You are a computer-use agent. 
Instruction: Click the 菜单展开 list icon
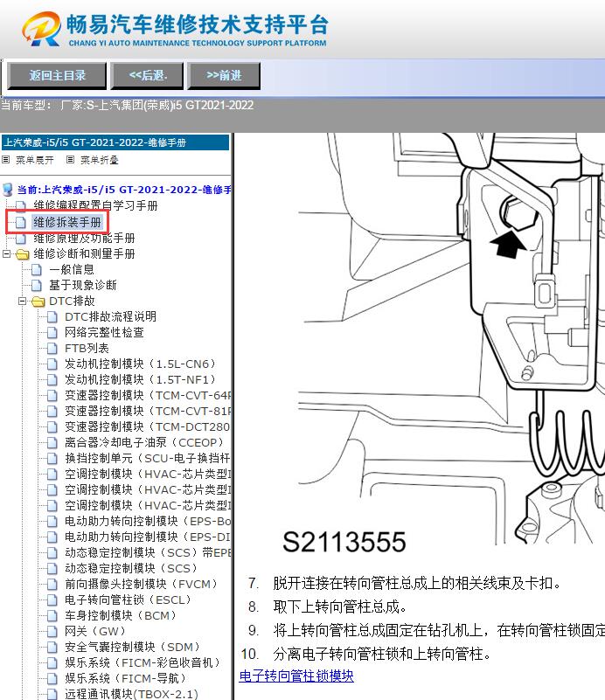(x=6, y=159)
